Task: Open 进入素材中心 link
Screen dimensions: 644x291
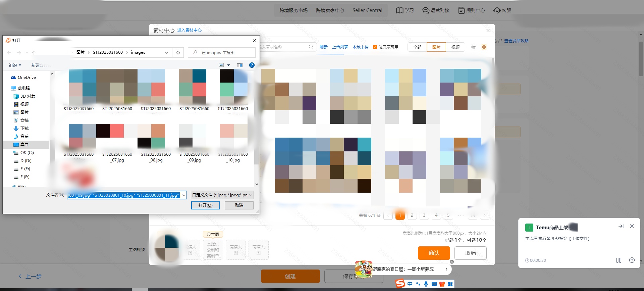Action: click(190, 30)
